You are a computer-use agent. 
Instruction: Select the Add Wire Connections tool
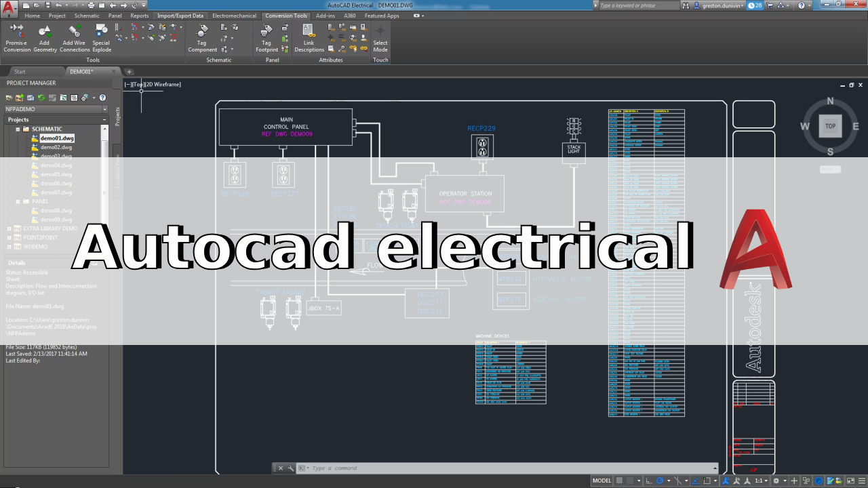(x=75, y=38)
